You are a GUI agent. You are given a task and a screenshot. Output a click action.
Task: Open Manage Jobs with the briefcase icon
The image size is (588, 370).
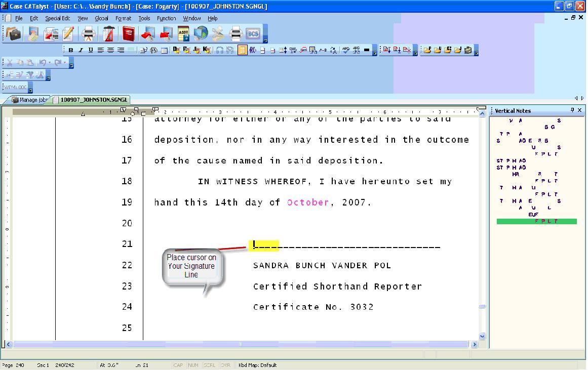[13, 33]
